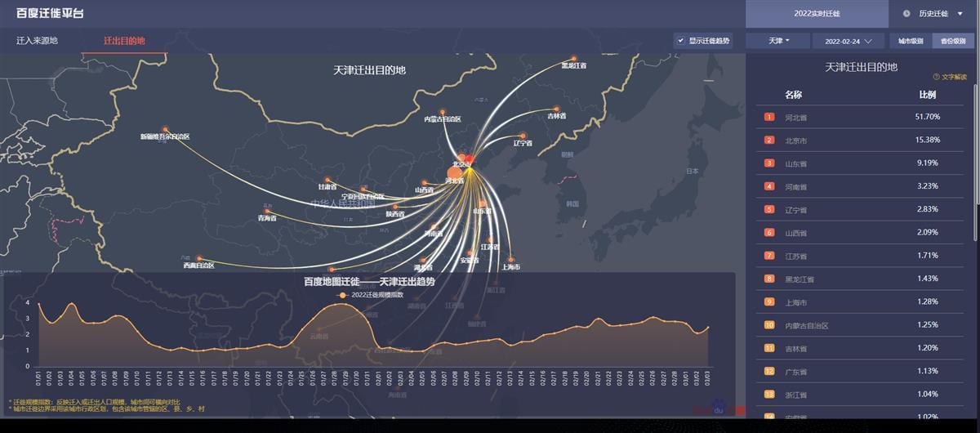Click the 01/01 point on trend chart
The height and width of the screenshot is (433, 980).
pos(38,303)
